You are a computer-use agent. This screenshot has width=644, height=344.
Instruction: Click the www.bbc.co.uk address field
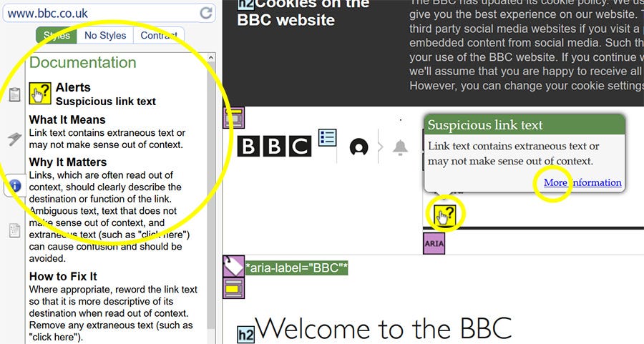109,13
